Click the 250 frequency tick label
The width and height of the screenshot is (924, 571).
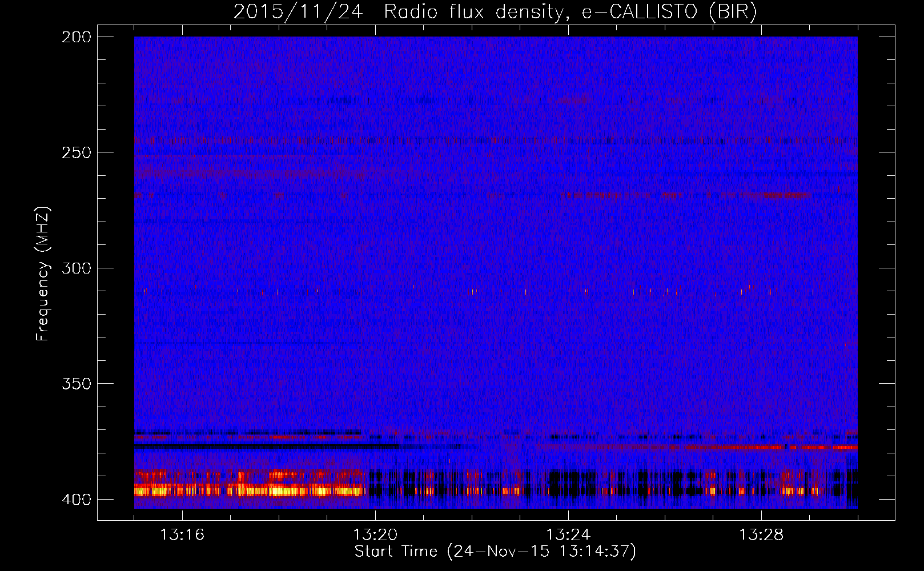coord(77,152)
